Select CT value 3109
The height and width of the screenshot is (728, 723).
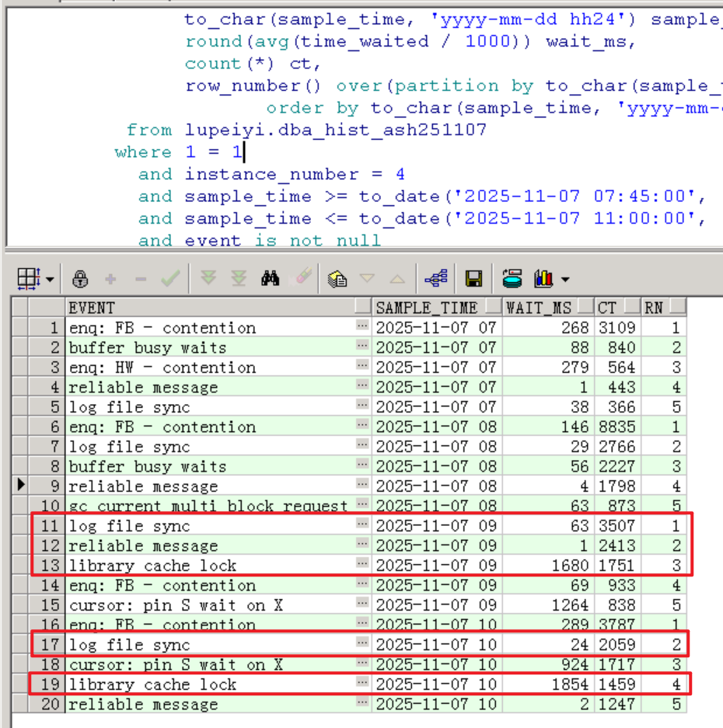[617, 327]
